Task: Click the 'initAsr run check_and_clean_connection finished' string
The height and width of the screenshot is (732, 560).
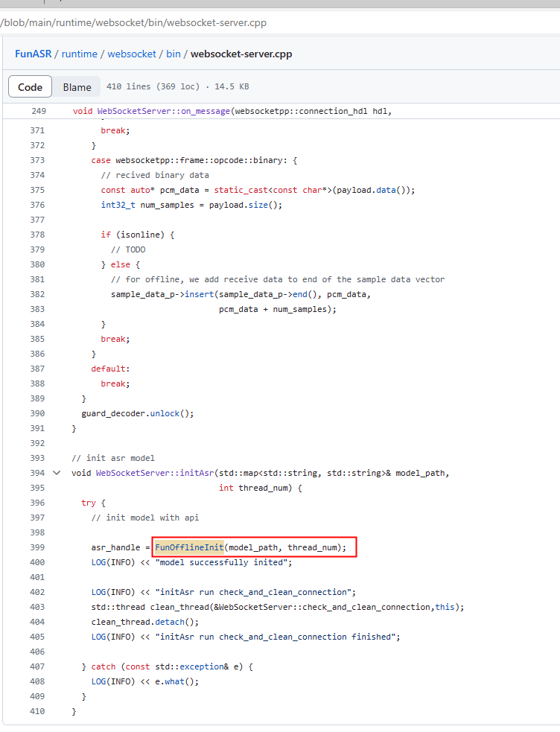Action: pyautogui.click(x=275, y=637)
